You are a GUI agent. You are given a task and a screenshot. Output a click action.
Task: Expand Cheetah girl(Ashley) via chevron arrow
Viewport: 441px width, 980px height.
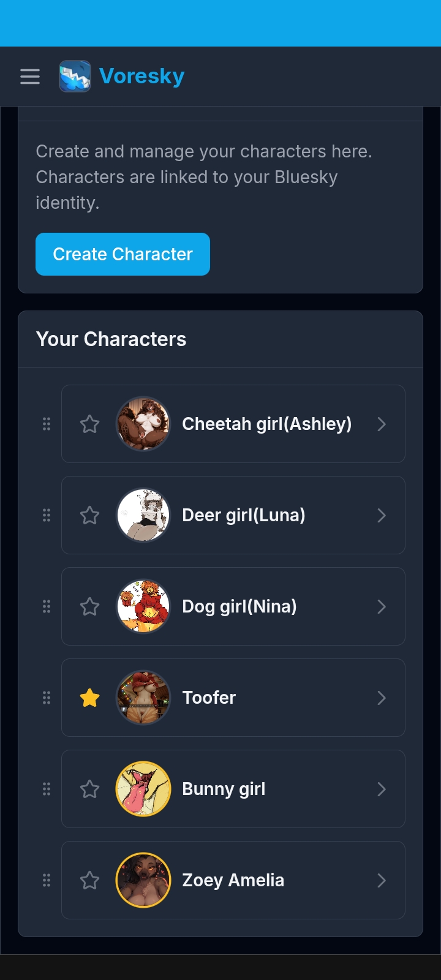click(382, 424)
